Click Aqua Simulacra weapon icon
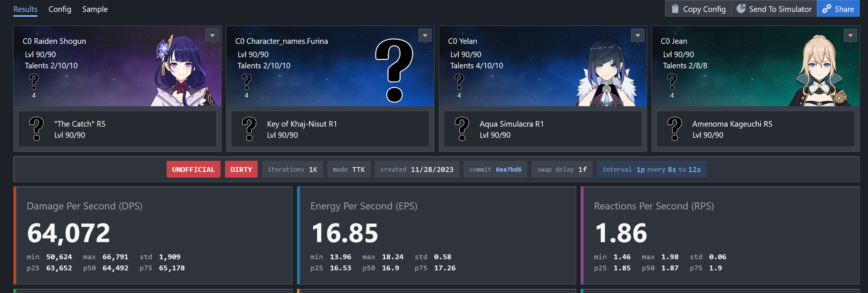 462,129
